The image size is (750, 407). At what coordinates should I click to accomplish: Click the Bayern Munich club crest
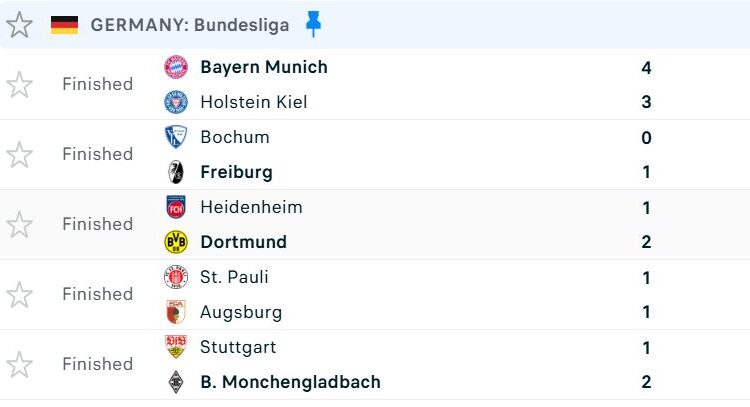(x=176, y=67)
